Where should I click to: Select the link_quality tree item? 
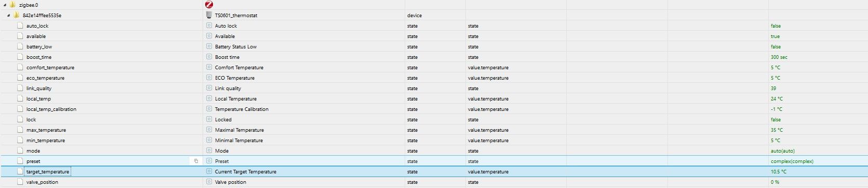point(39,89)
